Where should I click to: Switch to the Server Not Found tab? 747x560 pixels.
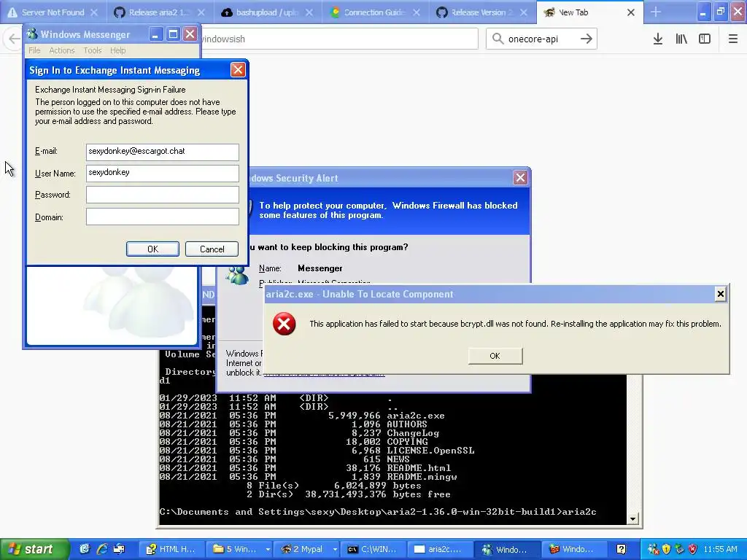(53, 12)
